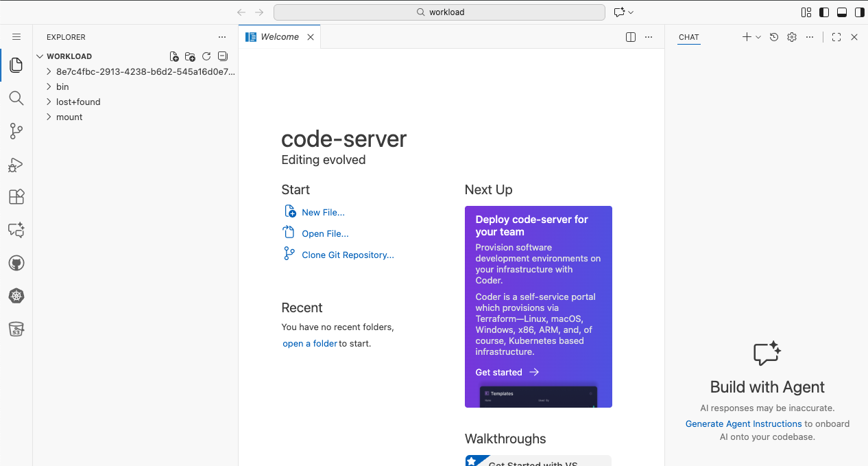Go back with the navigation arrow
Screen dimensions: 868x466
point(241,12)
